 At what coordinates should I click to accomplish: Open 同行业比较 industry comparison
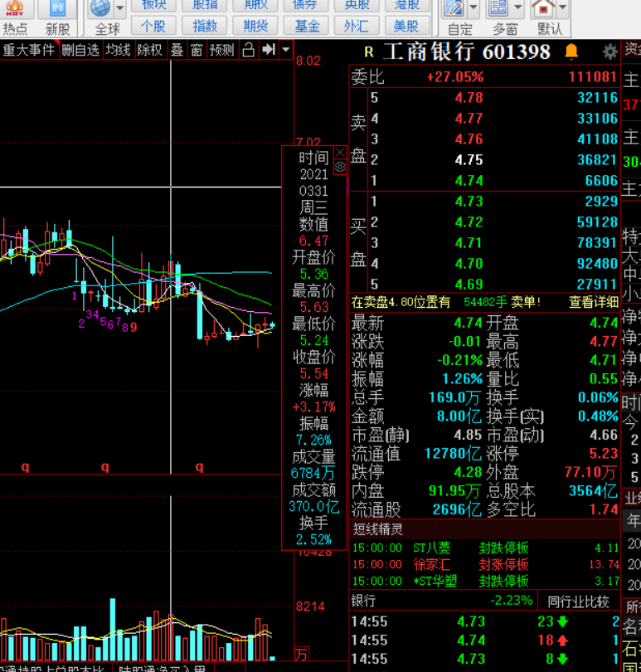click(x=578, y=601)
